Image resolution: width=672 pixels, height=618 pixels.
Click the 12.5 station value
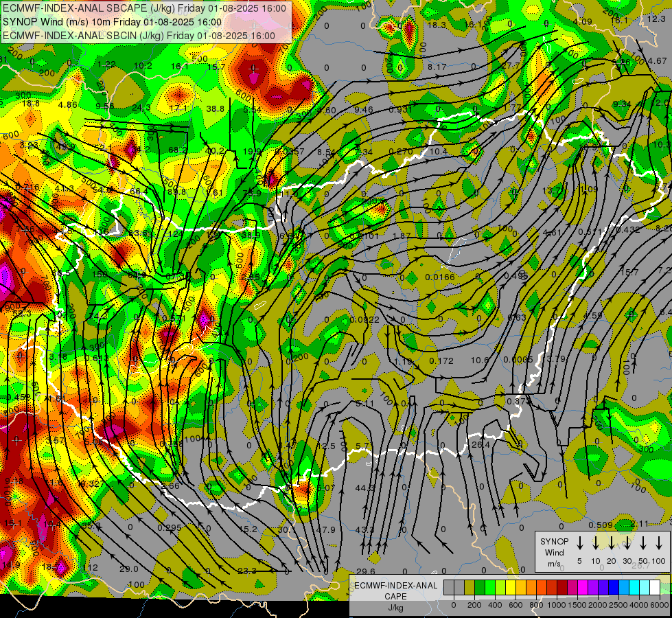(326, 446)
